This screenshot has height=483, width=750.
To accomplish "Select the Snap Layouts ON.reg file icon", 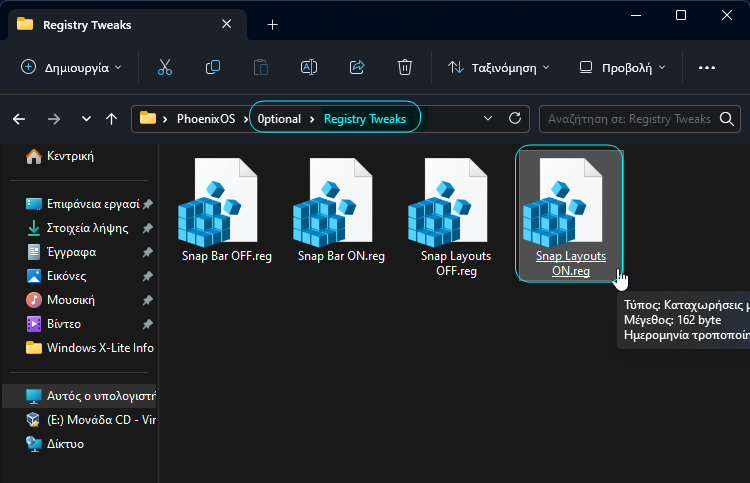I will pos(562,202).
